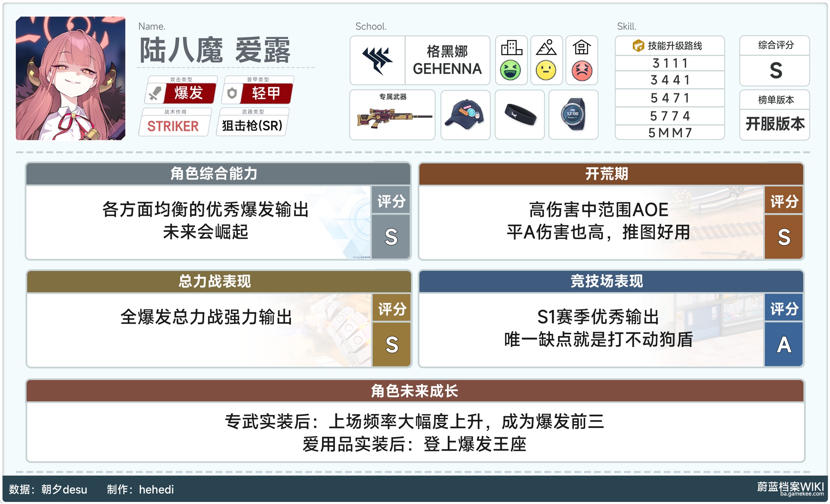Click the indoor house terrain icon
This screenshot has width=830, height=504.
(x=581, y=48)
